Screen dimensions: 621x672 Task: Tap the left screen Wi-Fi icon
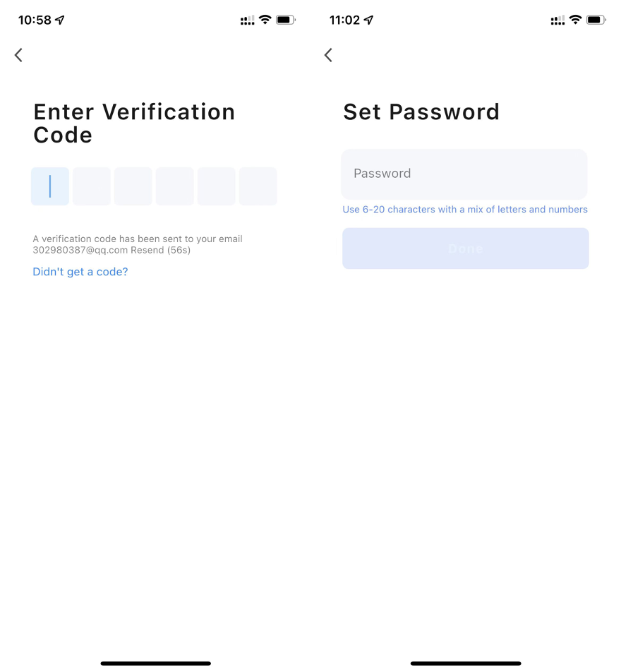pyautogui.click(x=265, y=20)
